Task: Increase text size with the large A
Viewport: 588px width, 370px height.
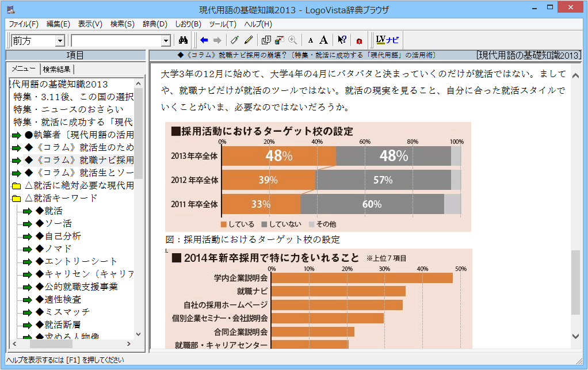Action: [x=324, y=40]
